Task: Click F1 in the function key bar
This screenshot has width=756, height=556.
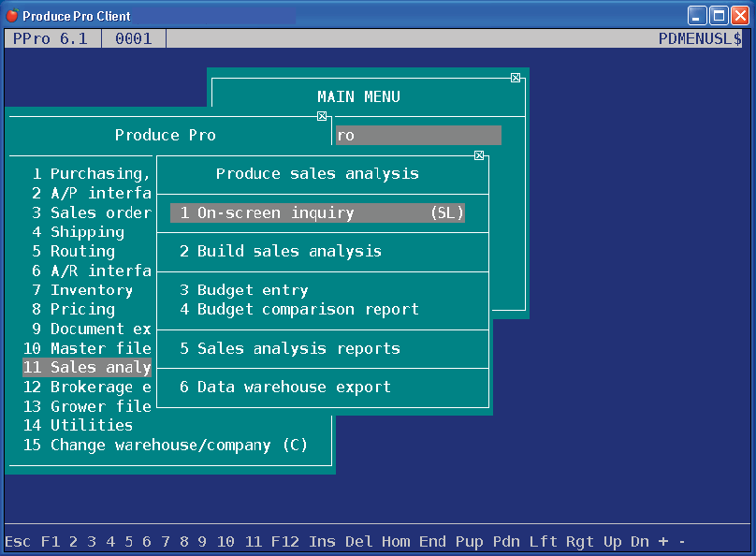Action: 51,542
